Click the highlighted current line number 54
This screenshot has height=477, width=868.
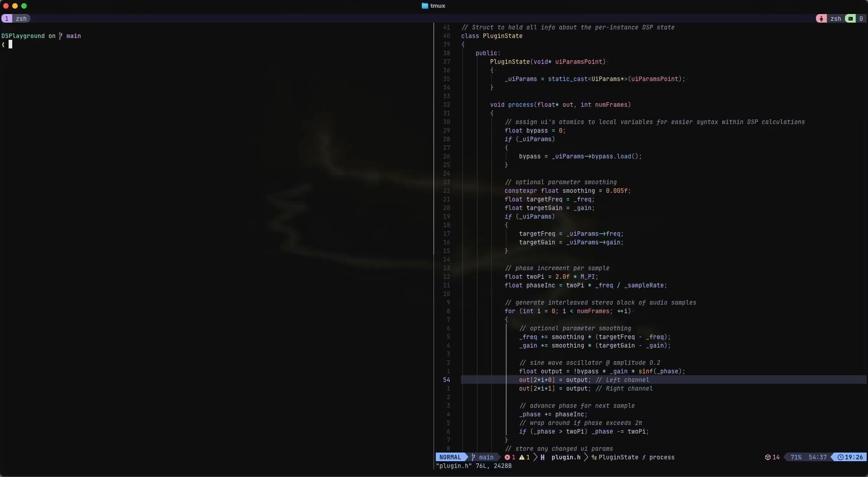(x=446, y=380)
